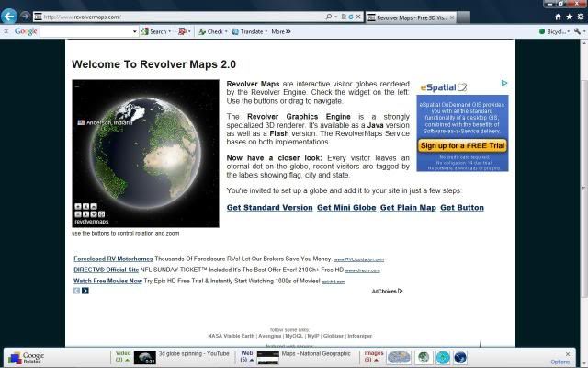The image size is (588, 368).
Task: Open a new blank tab
Action: tap(463, 17)
